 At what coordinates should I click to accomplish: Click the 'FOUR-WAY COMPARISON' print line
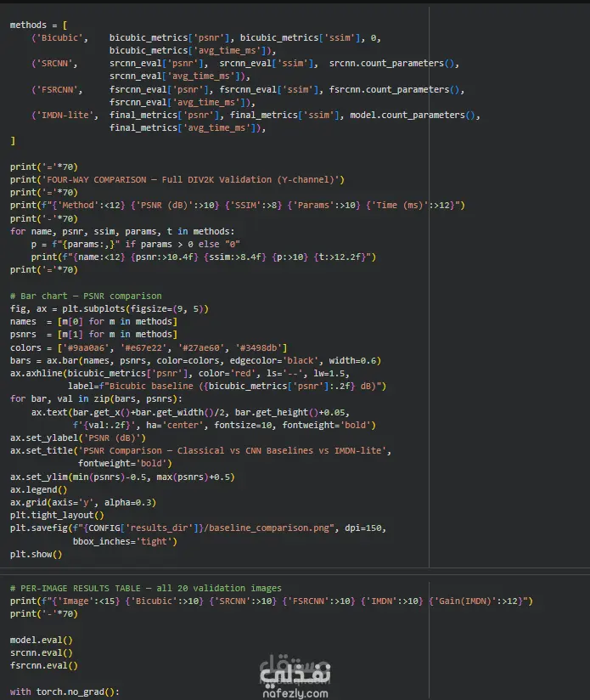tap(177, 180)
